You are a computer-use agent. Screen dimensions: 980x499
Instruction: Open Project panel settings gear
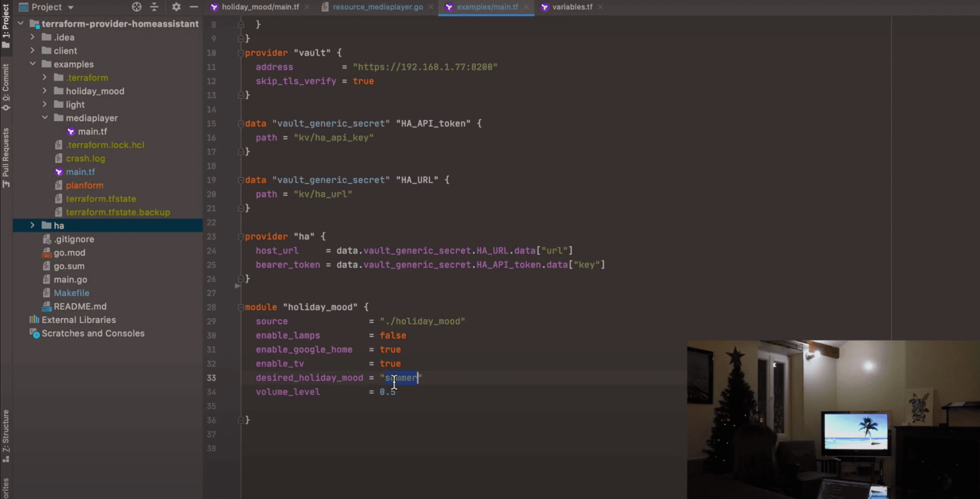click(176, 7)
